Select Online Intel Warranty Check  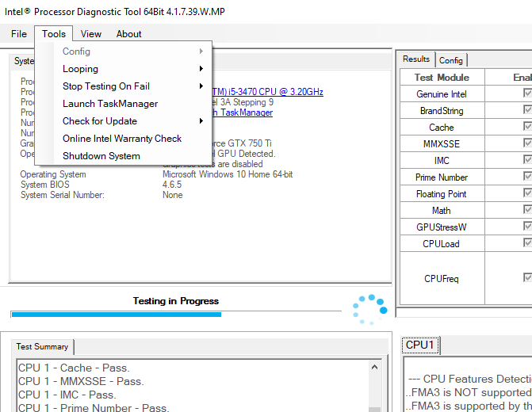(124, 139)
